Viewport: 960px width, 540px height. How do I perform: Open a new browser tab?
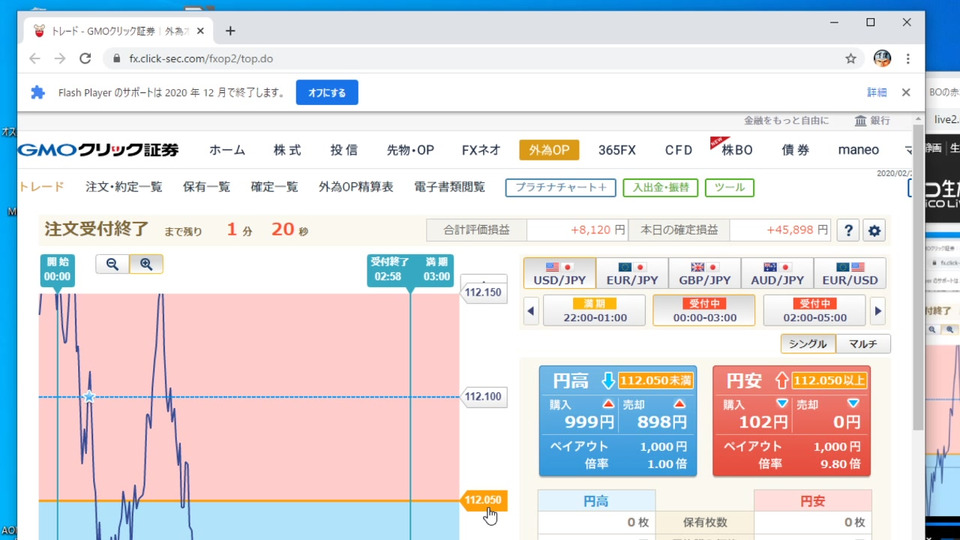point(230,31)
